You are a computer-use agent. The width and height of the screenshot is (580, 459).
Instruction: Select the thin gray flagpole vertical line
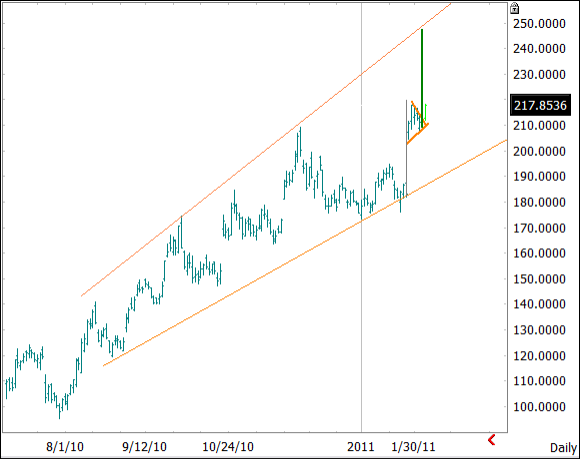click(407, 148)
